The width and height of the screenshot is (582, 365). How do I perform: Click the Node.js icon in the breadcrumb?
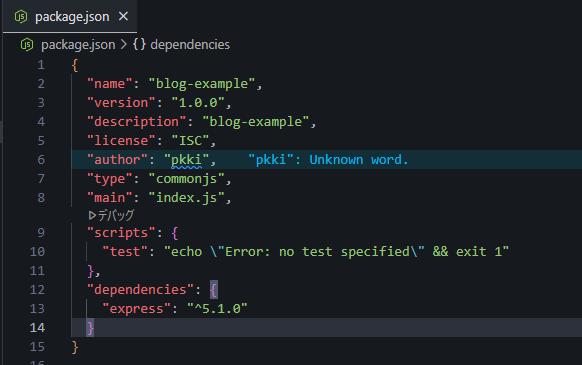tap(27, 45)
